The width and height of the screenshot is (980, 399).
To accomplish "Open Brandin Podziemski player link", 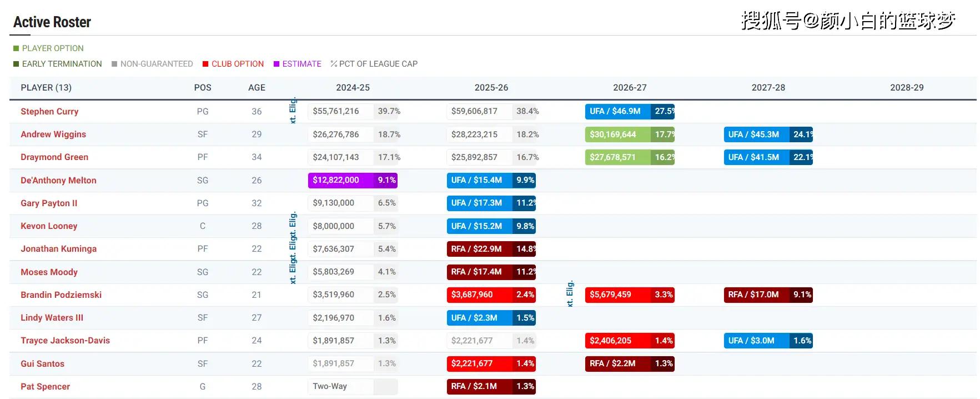I will [x=61, y=295].
